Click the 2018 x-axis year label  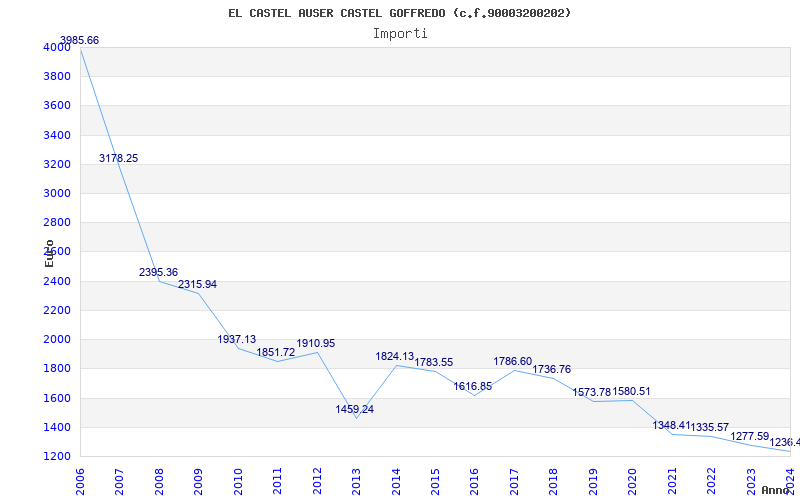coord(554,482)
